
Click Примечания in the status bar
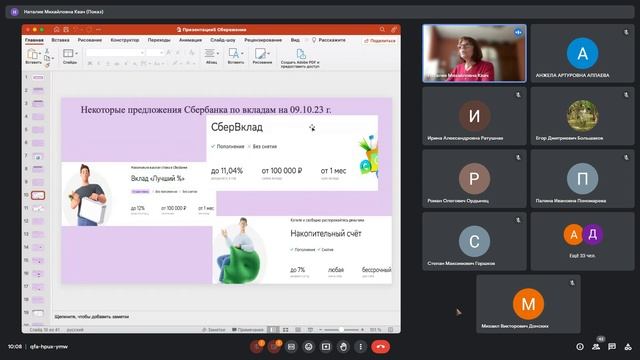248,329
